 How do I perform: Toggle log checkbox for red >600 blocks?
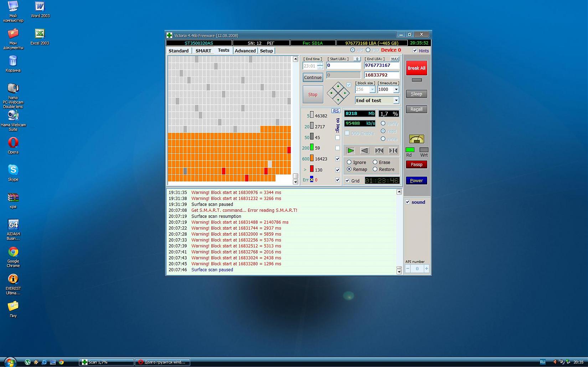point(337,170)
